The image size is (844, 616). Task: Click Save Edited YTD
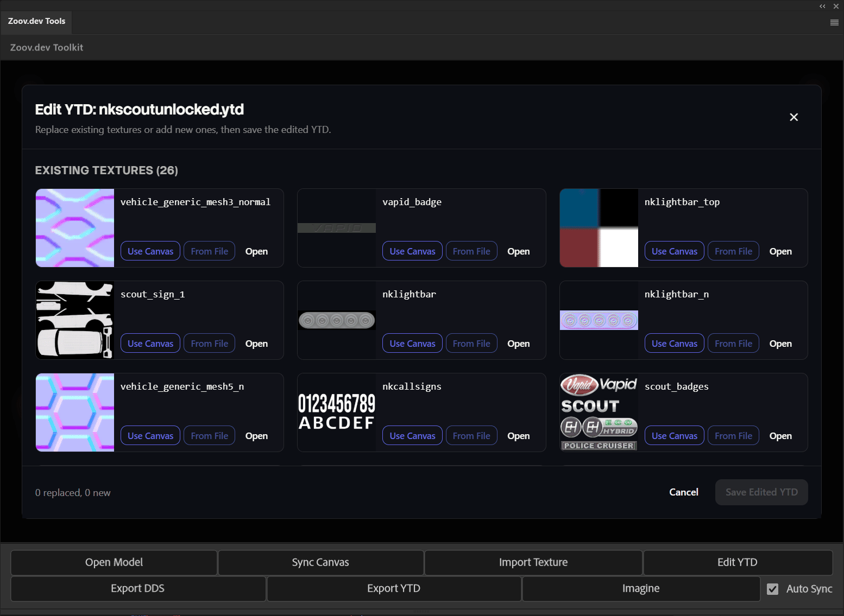tap(761, 492)
